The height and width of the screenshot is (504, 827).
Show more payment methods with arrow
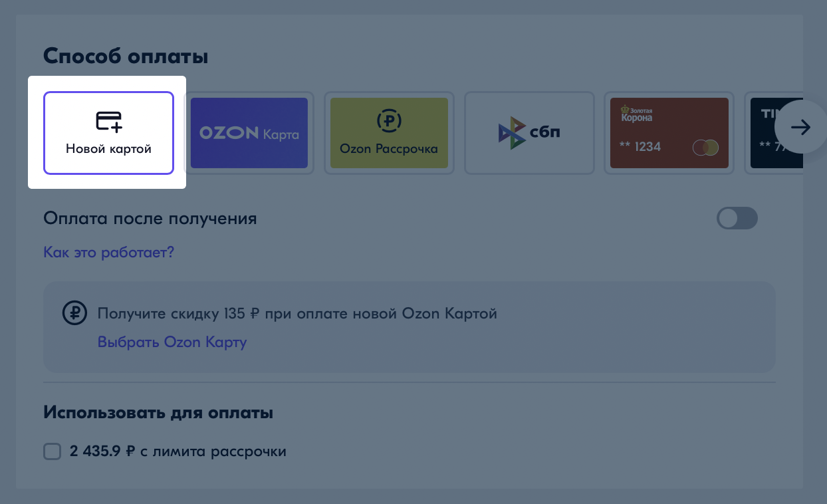pyautogui.click(x=800, y=127)
